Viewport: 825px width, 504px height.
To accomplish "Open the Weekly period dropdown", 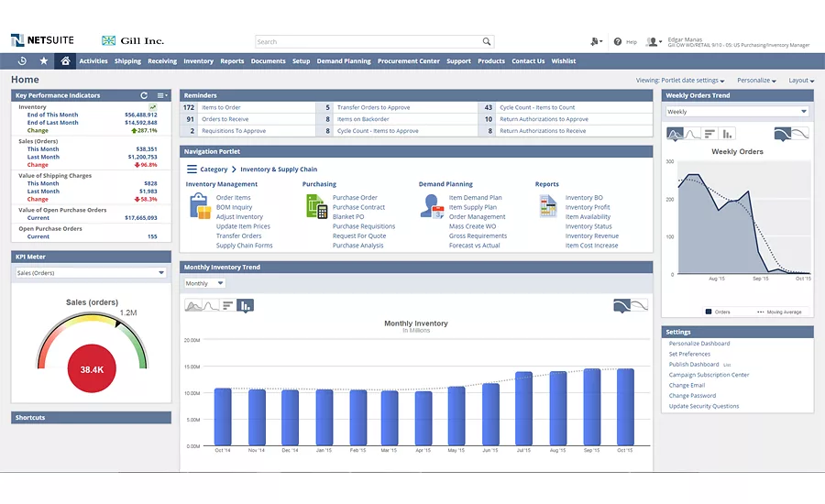I will 737,112.
